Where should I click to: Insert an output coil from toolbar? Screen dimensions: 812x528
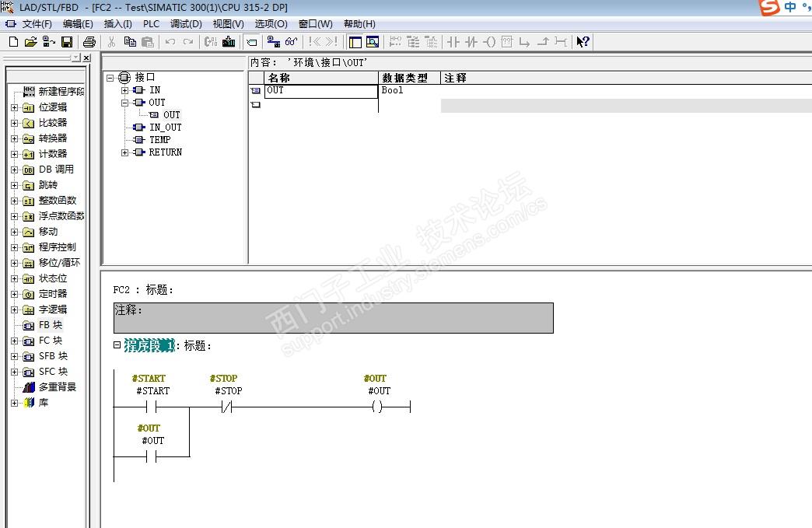489,42
